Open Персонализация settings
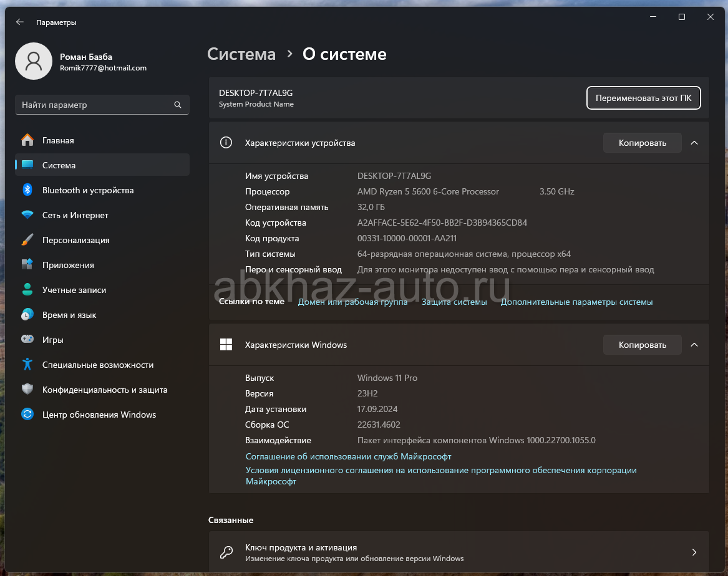The width and height of the screenshot is (728, 576). (x=102, y=240)
